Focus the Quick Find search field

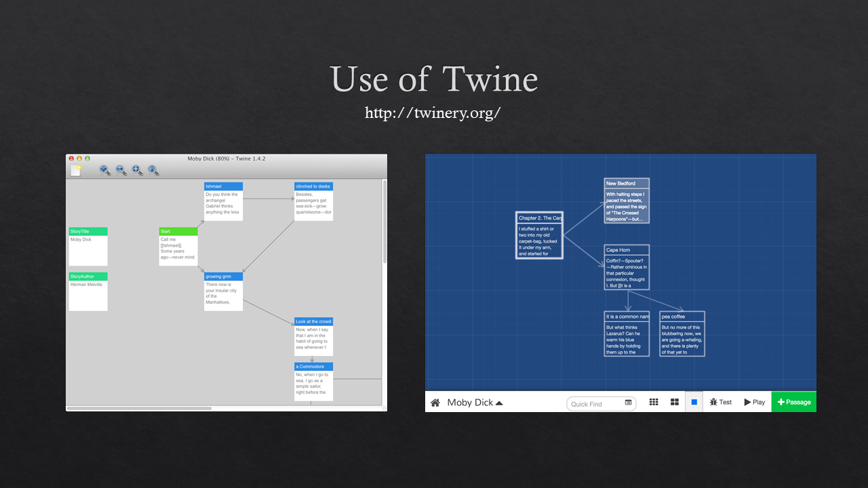(x=601, y=404)
